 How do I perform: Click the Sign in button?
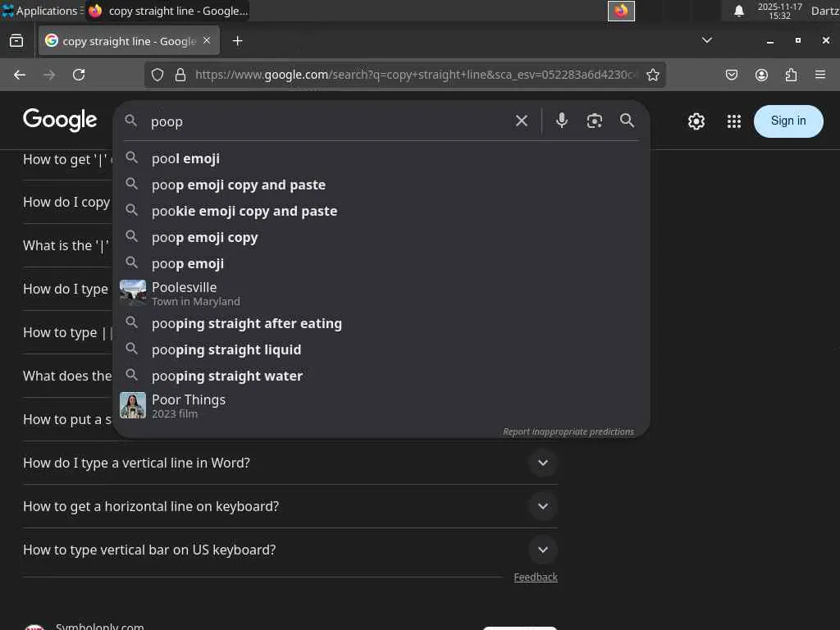point(788,121)
